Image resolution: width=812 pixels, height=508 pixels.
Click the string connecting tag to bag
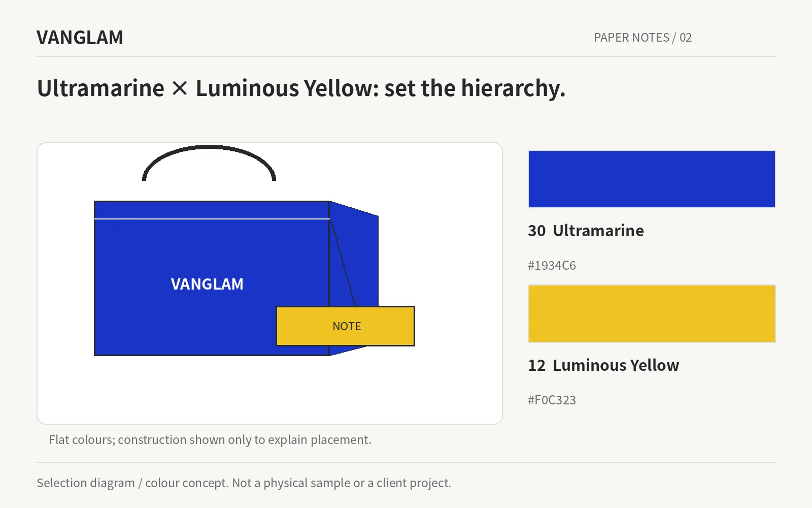click(x=343, y=264)
